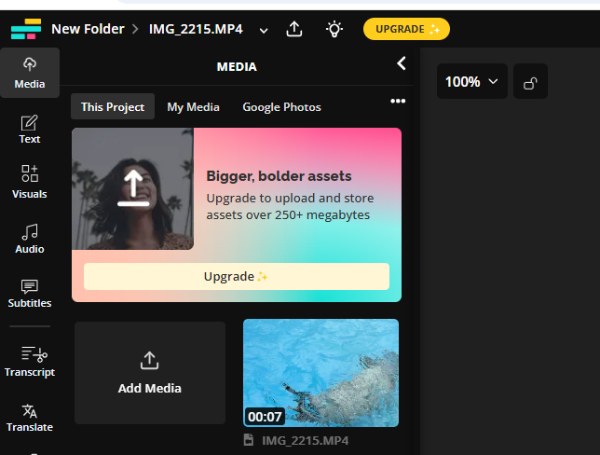The image size is (600, 455).
Task: Switch to the This Project tab
Action: [112, 107]
